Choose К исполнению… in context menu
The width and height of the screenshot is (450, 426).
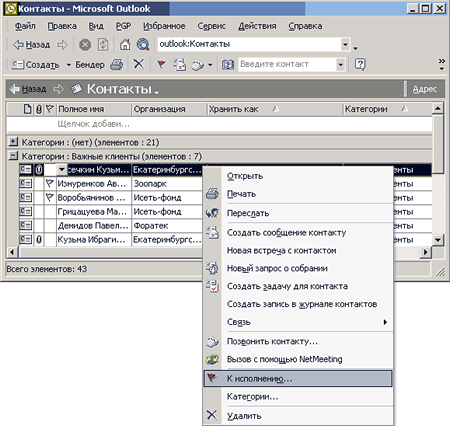298,379
